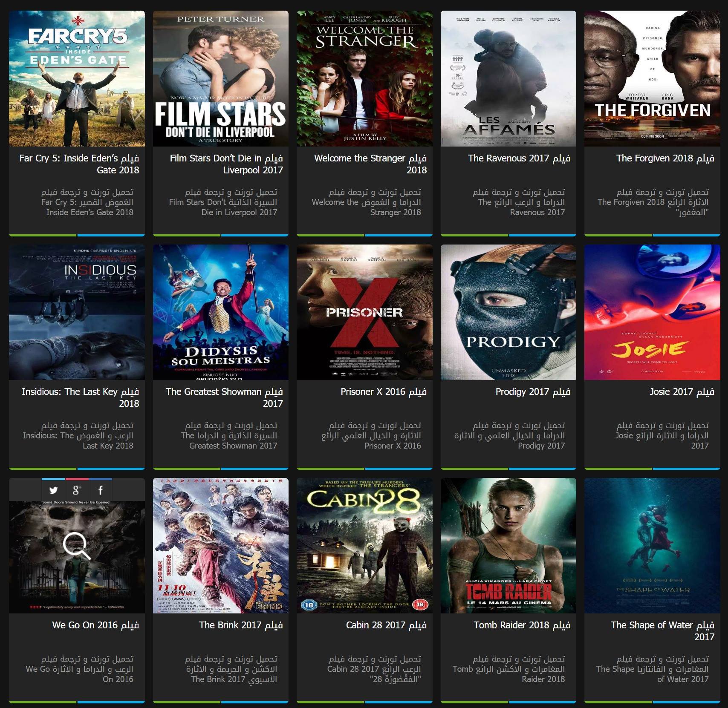This screenshot has width=728, height=708.
Task: Open The Forgiven movie poster
Action: pyautogui.click(x=652, y=78)
